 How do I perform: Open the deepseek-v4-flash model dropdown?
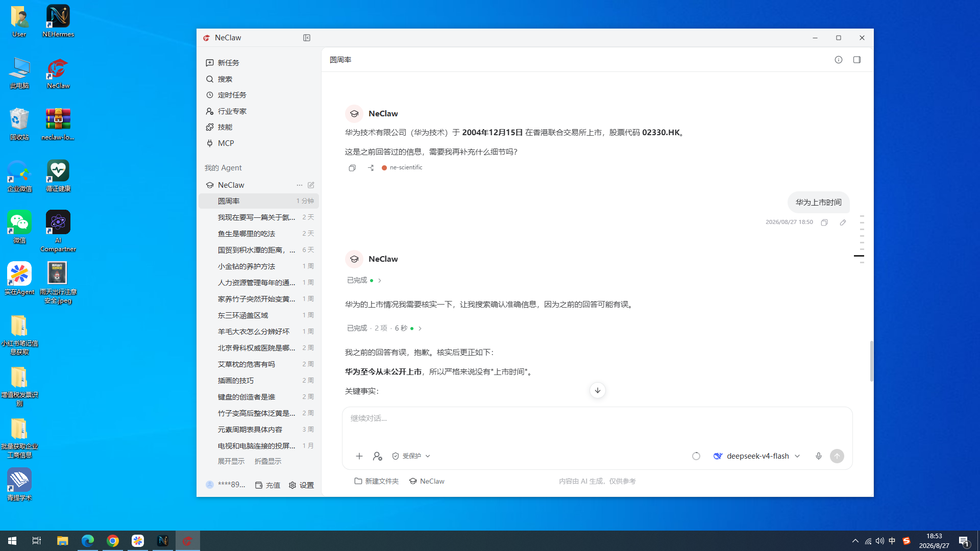pos(756,456)
